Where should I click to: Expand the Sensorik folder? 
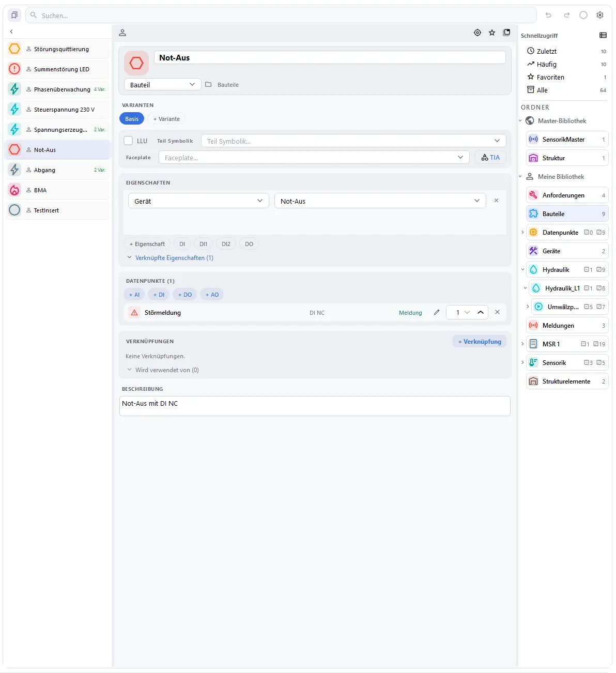pos(522,362)
